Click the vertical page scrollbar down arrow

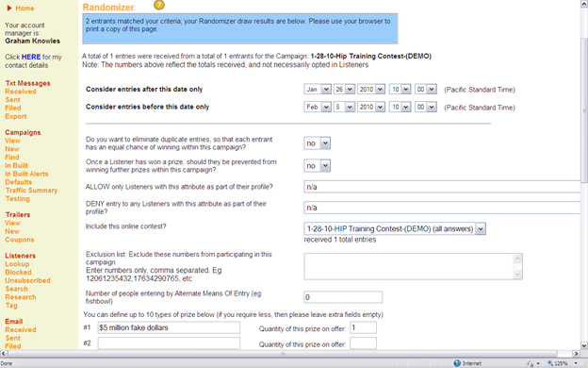tap(584, 345)
